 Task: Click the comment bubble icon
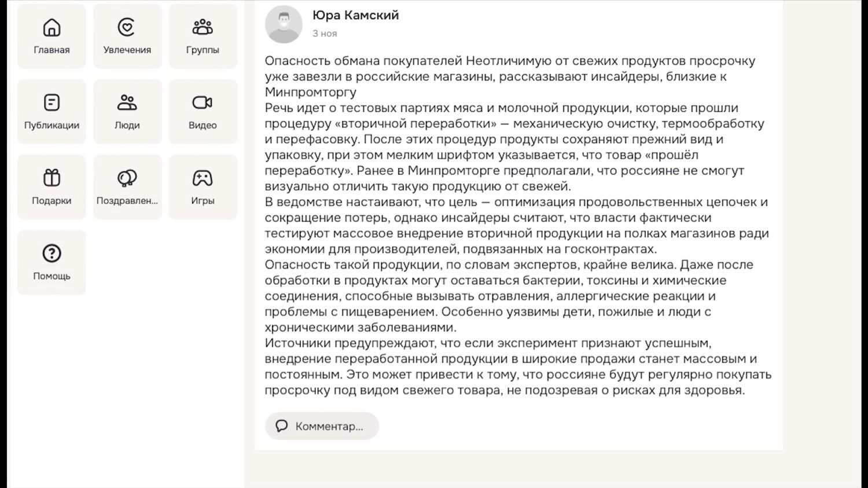pyautogui.click(x=282, y=425)
